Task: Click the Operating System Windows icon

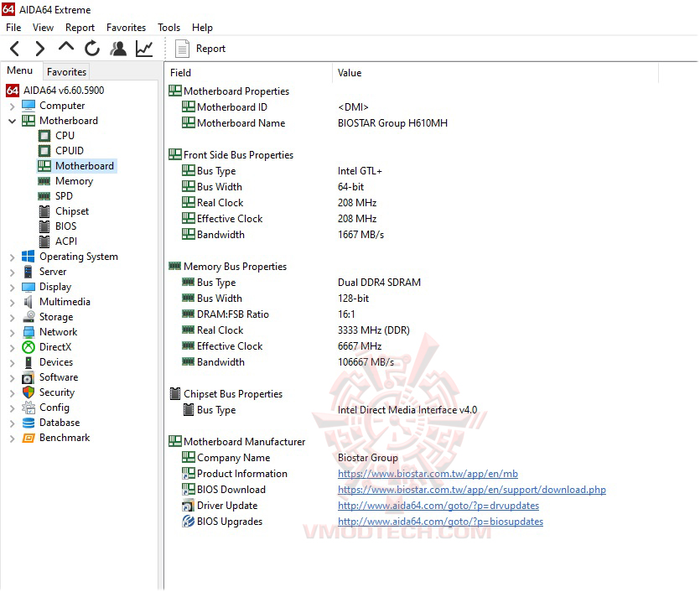Action: pos(29,257)
